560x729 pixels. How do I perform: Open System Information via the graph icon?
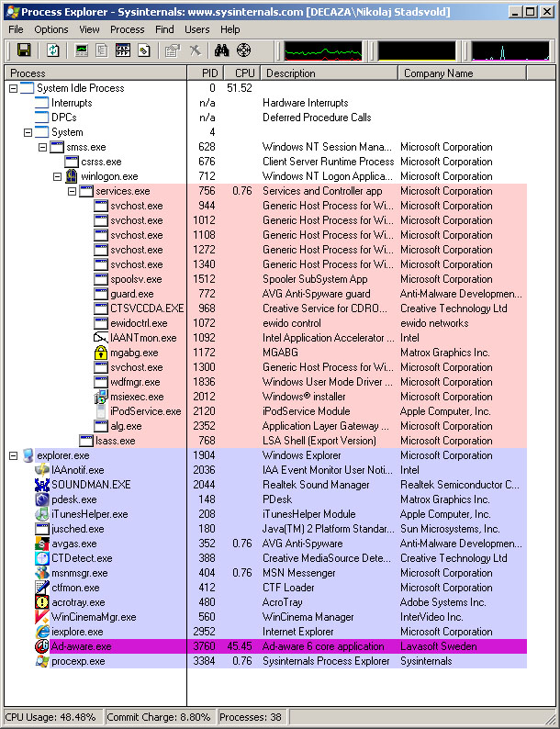[x=82, y=50]
